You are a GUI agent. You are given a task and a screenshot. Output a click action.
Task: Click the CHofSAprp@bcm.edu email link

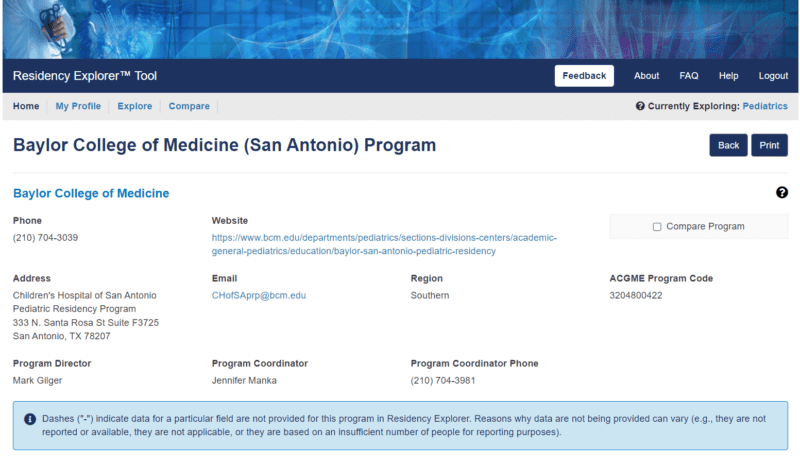coord(259,296)
